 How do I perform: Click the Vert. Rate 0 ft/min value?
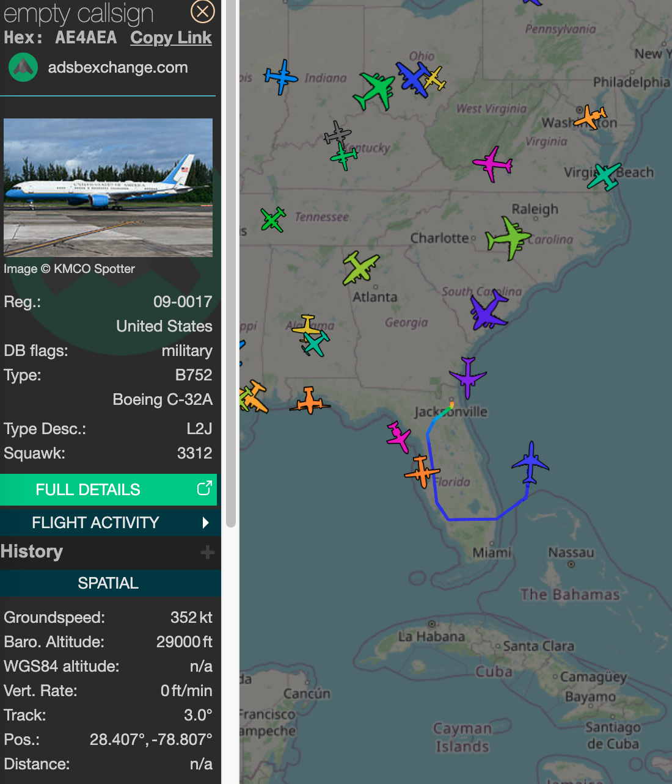(186, 691)
